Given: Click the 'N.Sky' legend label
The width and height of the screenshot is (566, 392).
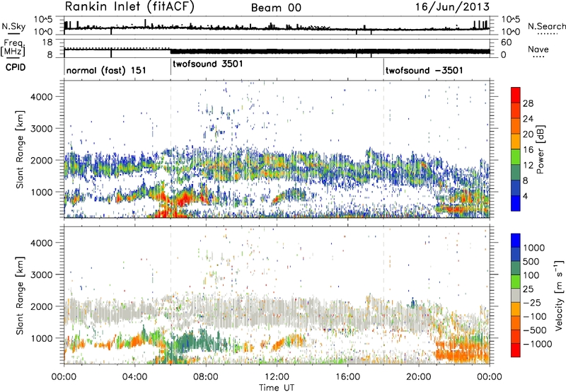Looking at the screenshot, I should (x=13, y=26).
